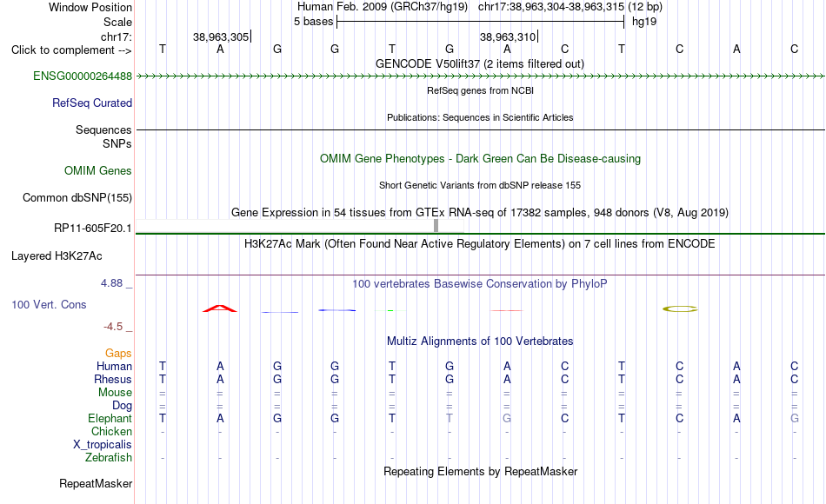Click 'Human Feb. 2009 (GRCh37/hg19)' assembly text
Screen dimensions: 826x504
pyautogui.click(x=383, y=7)
